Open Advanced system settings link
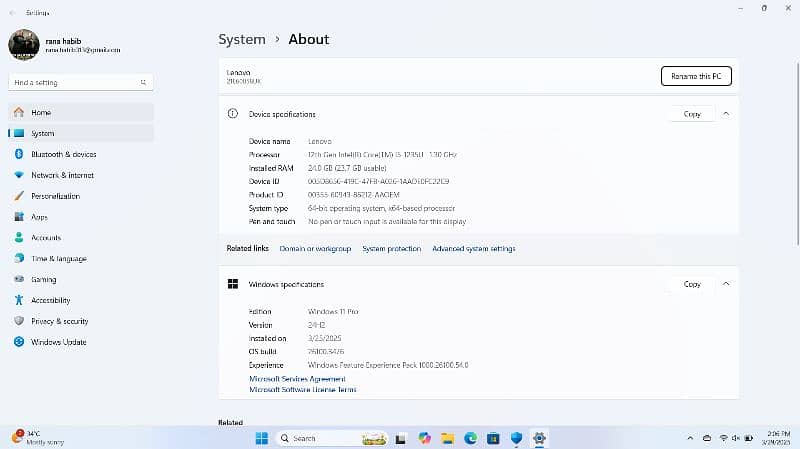This screenshot has width=800, height=449. (x=474, y=248)
